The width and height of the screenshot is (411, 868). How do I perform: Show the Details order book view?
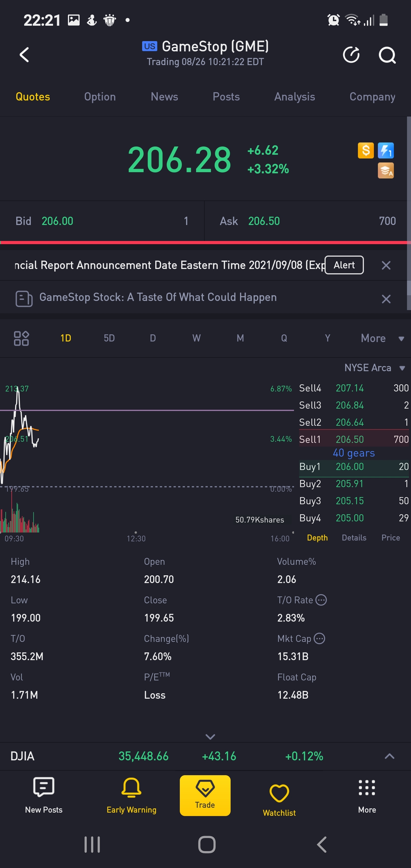point(354,538)
